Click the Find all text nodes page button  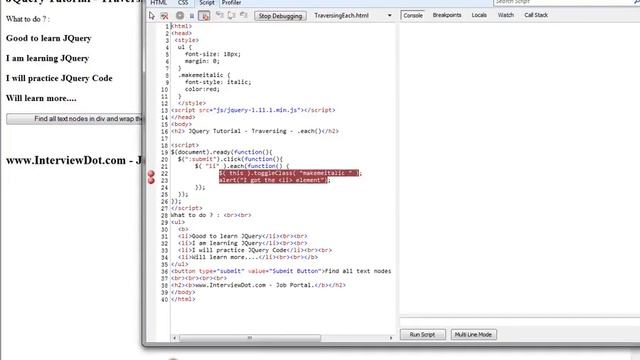pos(76,119)
